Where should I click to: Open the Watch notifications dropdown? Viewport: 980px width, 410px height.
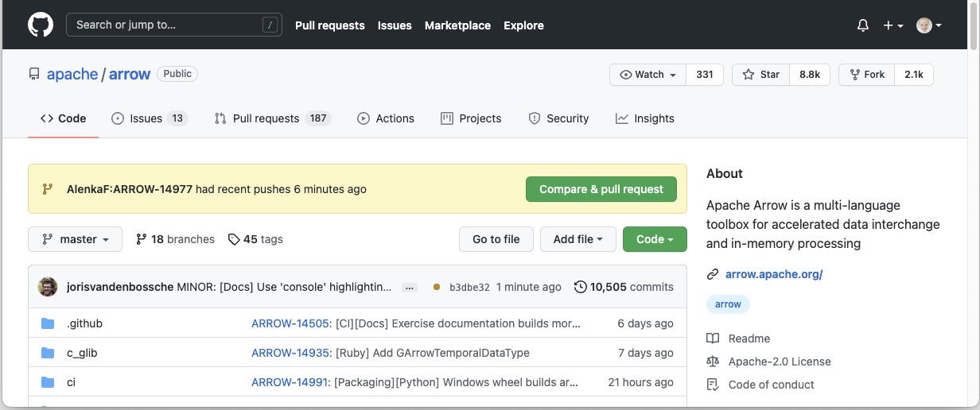[647, 75]
